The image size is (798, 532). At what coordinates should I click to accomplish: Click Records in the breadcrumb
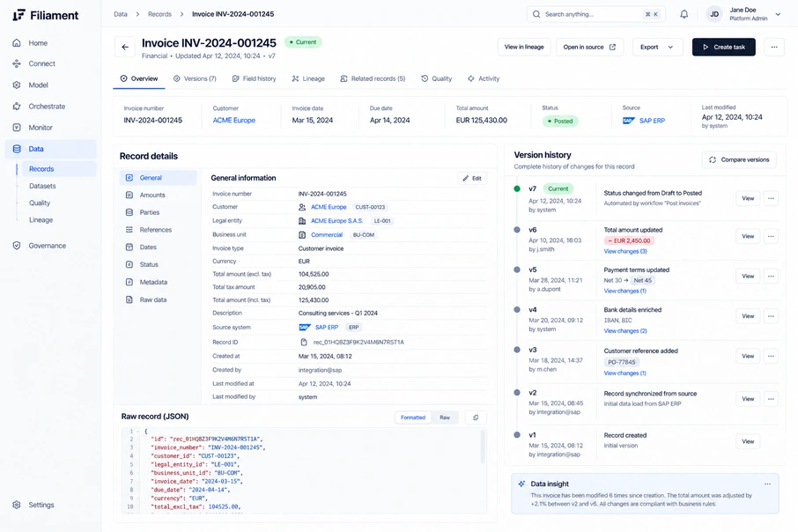click(159, 14)
